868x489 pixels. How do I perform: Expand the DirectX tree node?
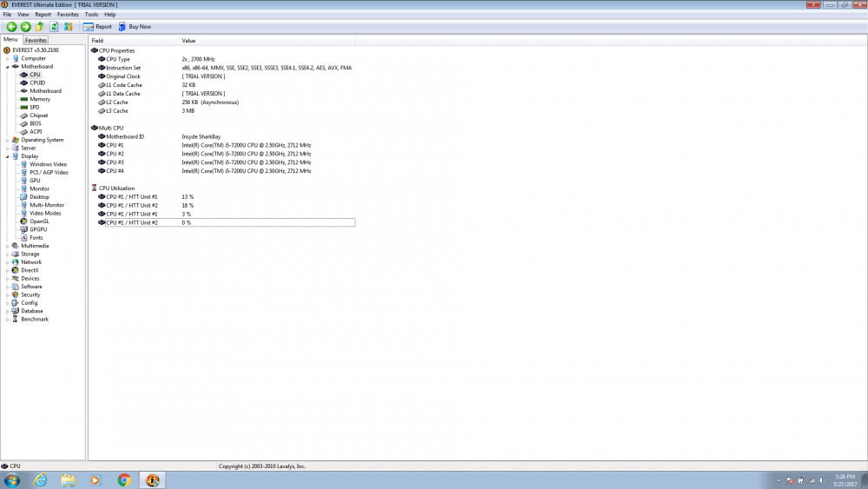7,270
